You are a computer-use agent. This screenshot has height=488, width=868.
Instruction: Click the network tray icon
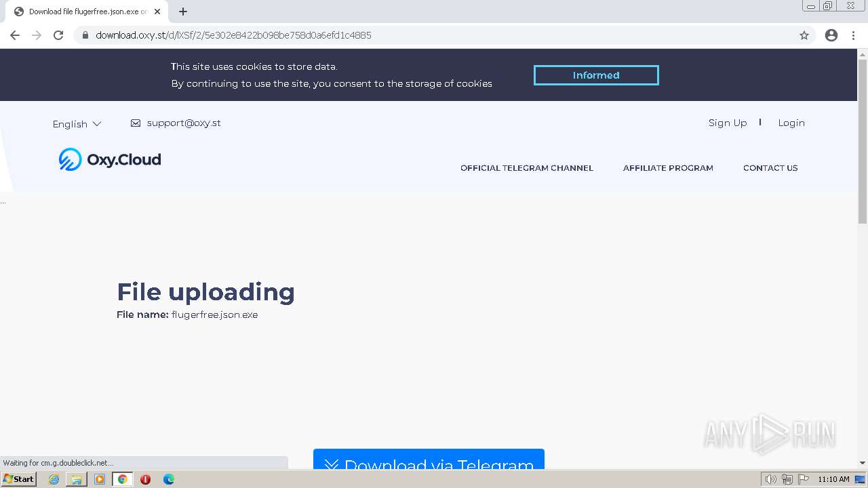pyautogui.click(x=787, y=479)
